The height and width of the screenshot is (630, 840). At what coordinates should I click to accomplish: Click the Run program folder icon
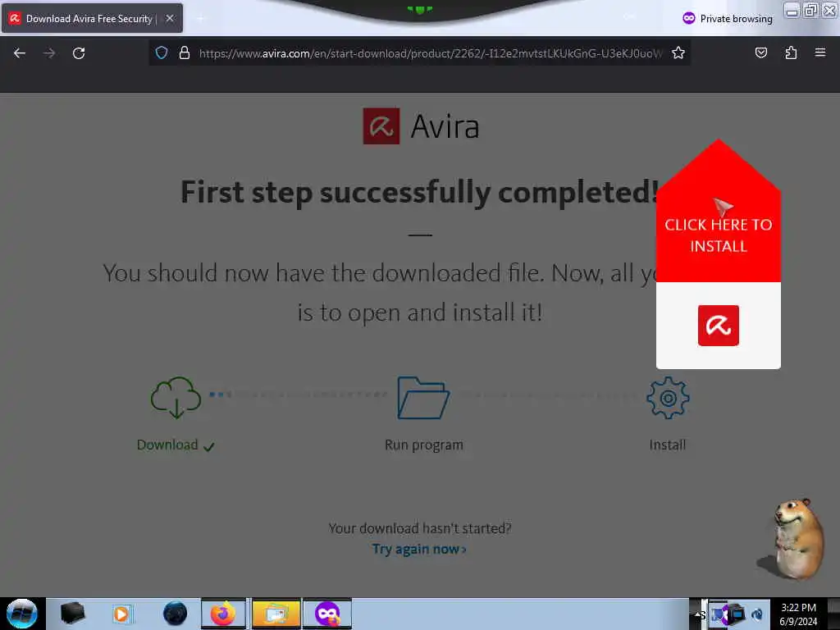click(423, 398)
